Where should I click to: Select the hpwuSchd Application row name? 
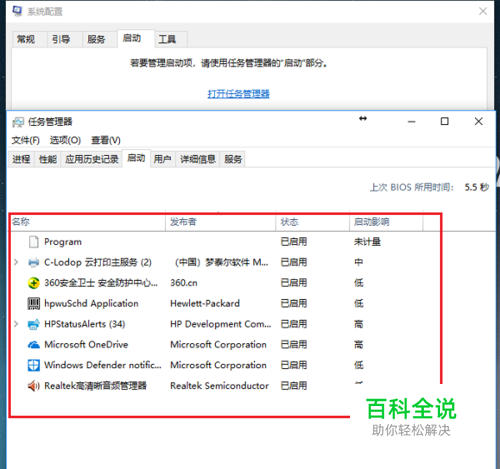(91, 304)
